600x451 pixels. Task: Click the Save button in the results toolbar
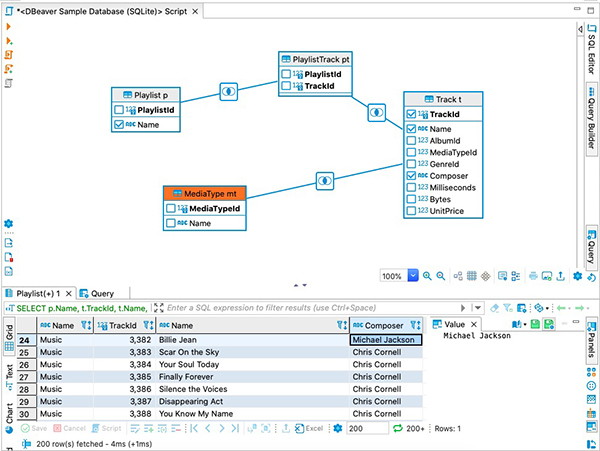click(34, 428)
